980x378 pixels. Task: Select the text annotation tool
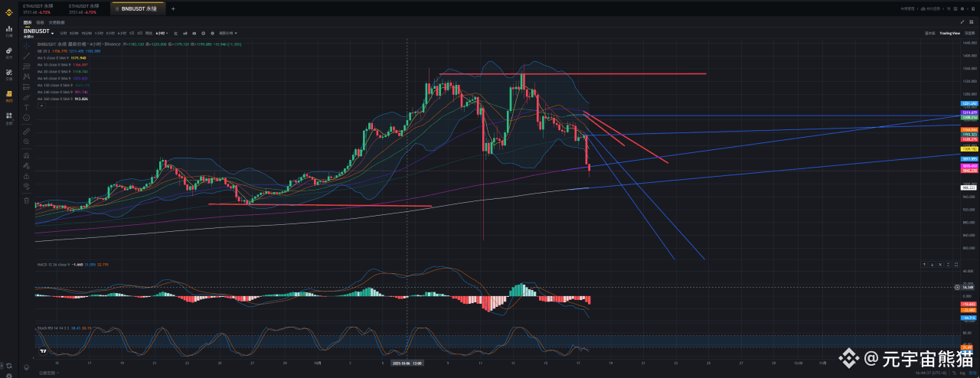26,107
